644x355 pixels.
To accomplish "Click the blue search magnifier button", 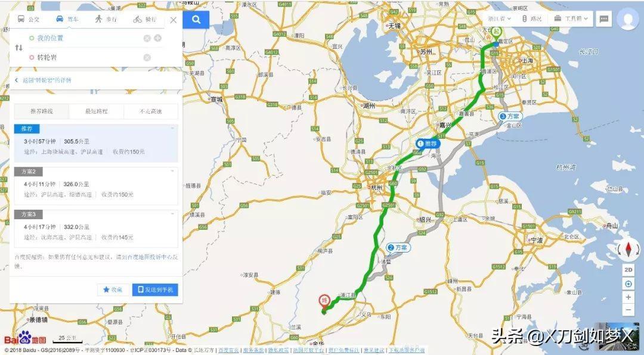I will pyautogui.click(x=196, y=20).
